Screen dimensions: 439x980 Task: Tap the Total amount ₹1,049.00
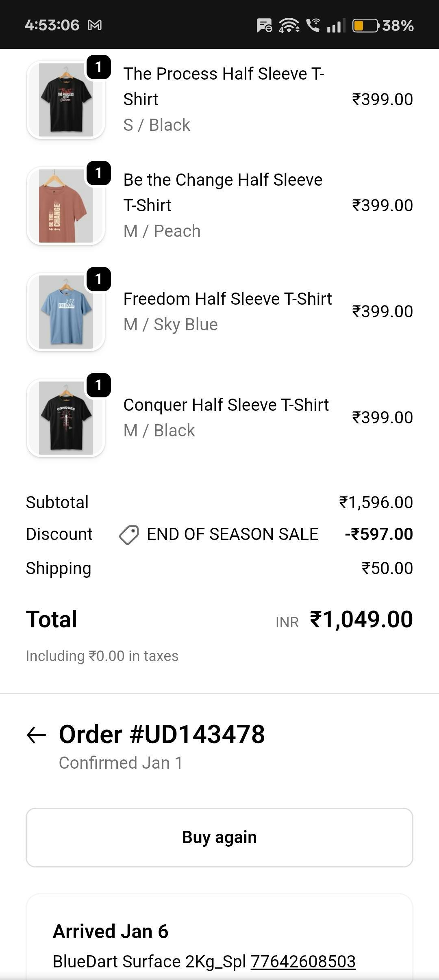361,620
